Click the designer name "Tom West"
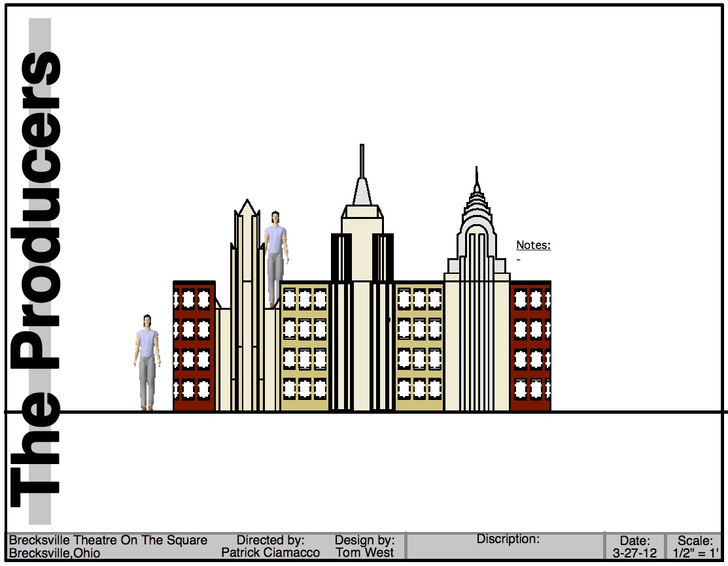 tap(365, 553)
